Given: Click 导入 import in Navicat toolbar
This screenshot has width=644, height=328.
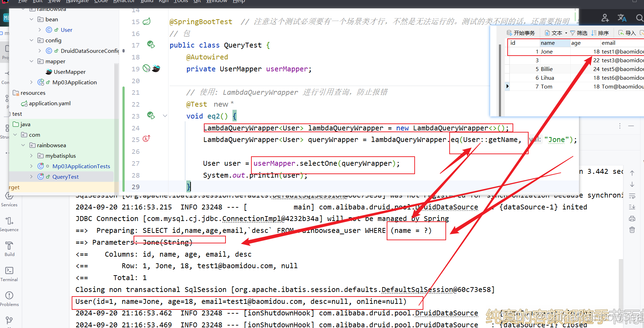Looking at the screenshot, I should pos(627,33).
